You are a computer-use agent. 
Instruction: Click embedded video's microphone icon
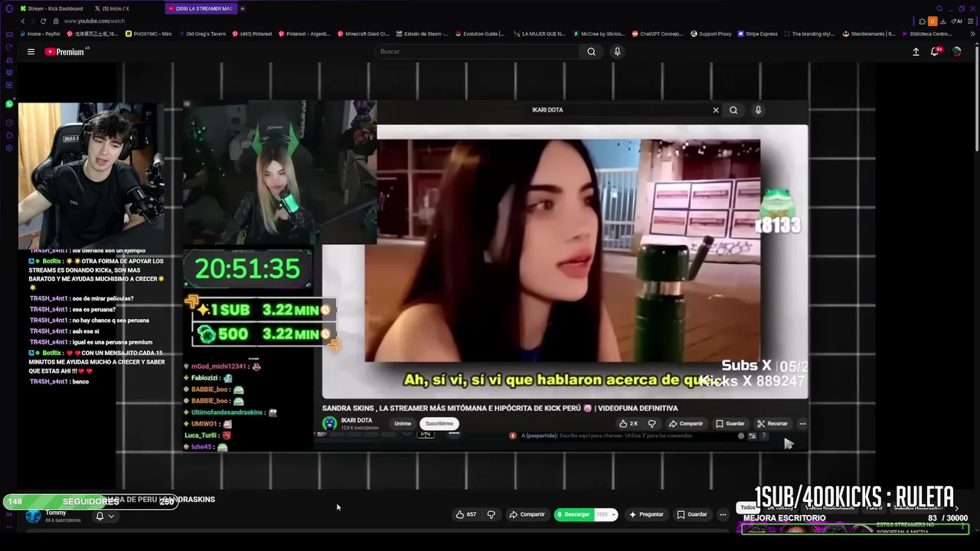(758, 110)
